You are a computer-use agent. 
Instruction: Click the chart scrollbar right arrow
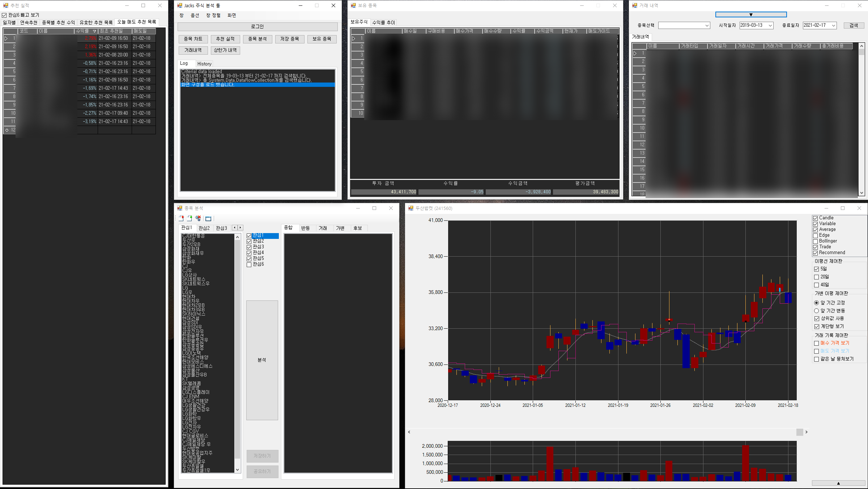(x=807, y=432)
